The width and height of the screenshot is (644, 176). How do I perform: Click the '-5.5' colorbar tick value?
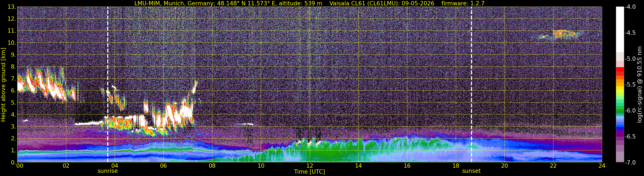(630, 85)
